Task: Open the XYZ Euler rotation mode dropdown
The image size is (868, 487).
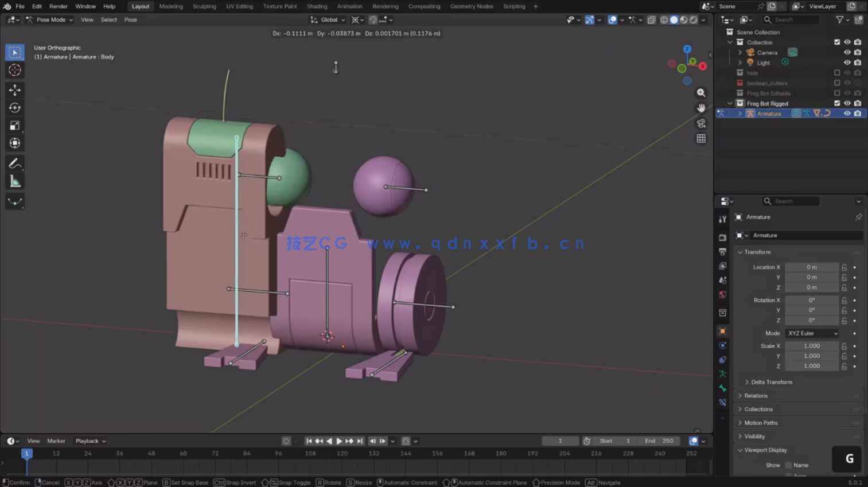Action: click(811, 333)
